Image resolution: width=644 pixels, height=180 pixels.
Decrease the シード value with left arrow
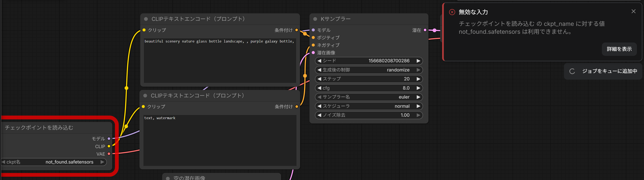coord(319,61)
